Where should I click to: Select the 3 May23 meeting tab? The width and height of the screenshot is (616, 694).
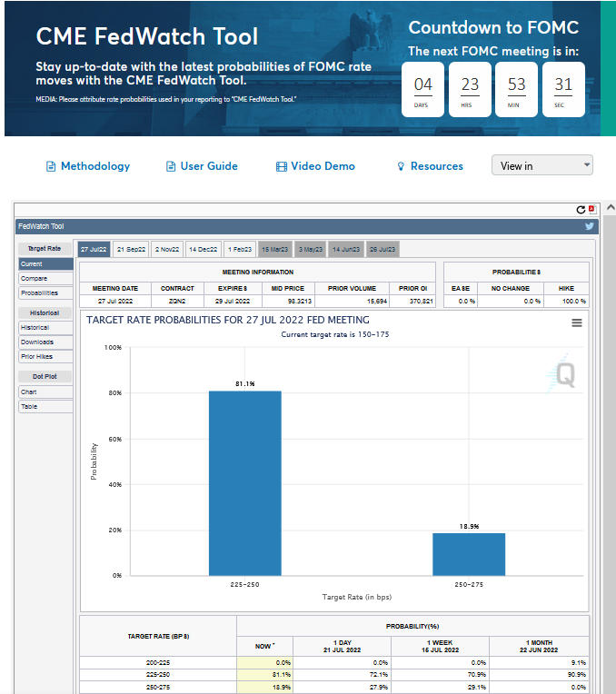(311, 249)
